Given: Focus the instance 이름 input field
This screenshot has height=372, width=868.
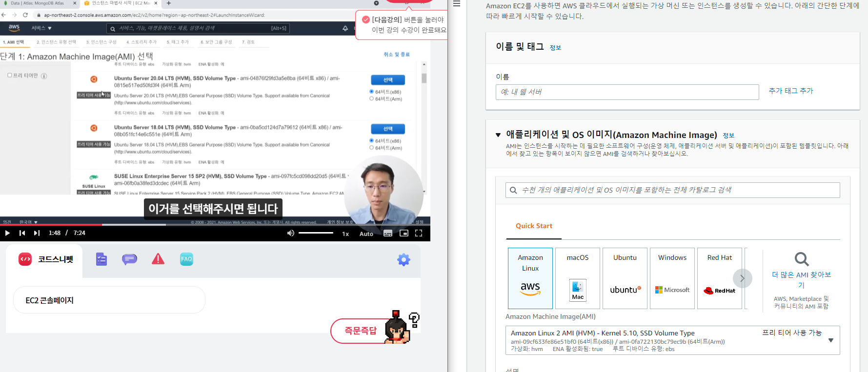Looking at the screenshot, I should (627, 92).
